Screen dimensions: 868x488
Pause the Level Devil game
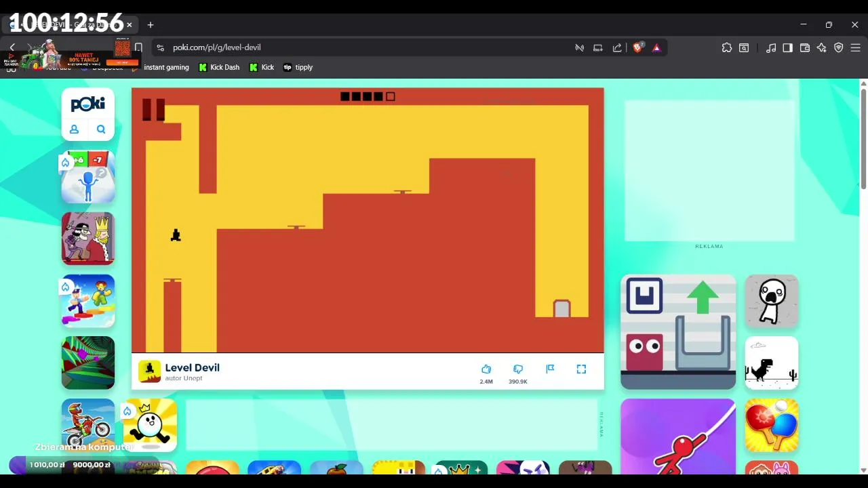153,110
